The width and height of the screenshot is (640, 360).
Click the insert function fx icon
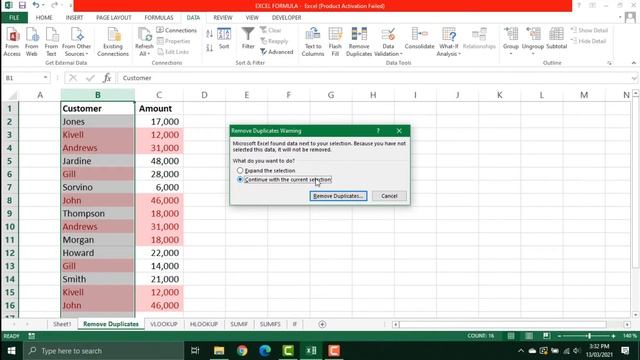click(x=107, y=78)
